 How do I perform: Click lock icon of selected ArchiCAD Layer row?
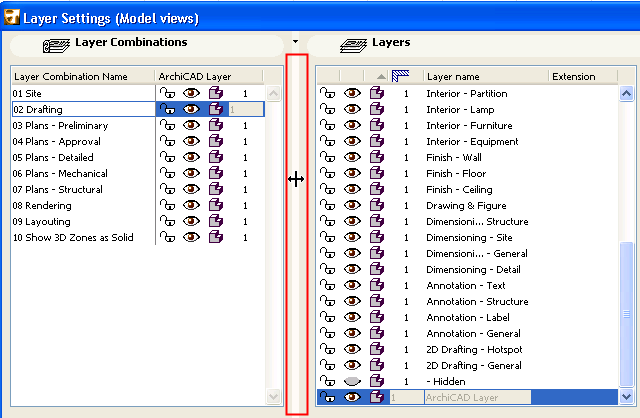[327, 397]
